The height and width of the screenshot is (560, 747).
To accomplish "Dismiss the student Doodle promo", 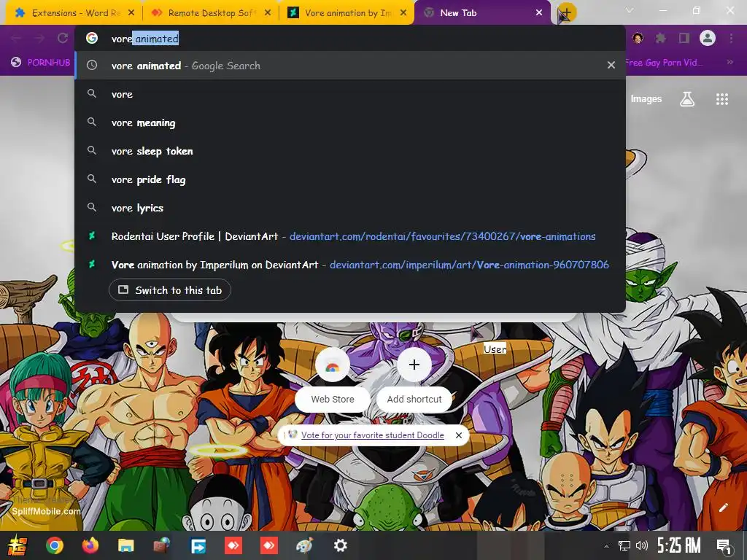I will [x=459, y=435].
